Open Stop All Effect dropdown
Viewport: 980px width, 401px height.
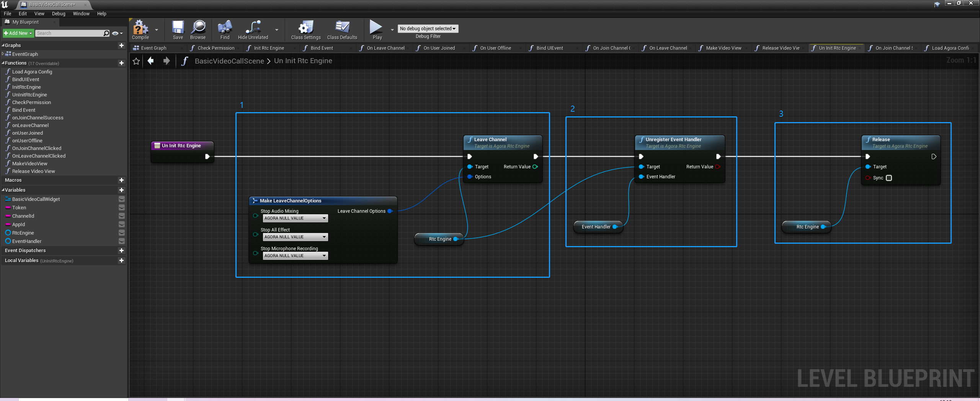pyautogui.click(x=295, y=237)
